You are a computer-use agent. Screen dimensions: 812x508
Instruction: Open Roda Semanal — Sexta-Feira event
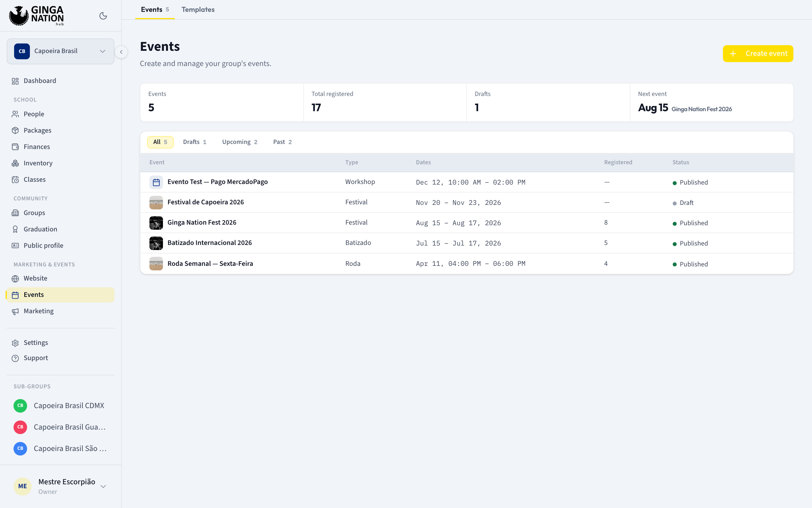pyautogui.click(x=466, y=264)
